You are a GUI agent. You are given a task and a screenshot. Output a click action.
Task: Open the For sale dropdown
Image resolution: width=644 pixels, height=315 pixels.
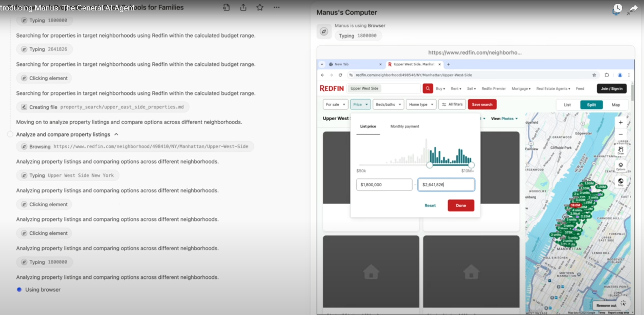(x=335, y=104)
